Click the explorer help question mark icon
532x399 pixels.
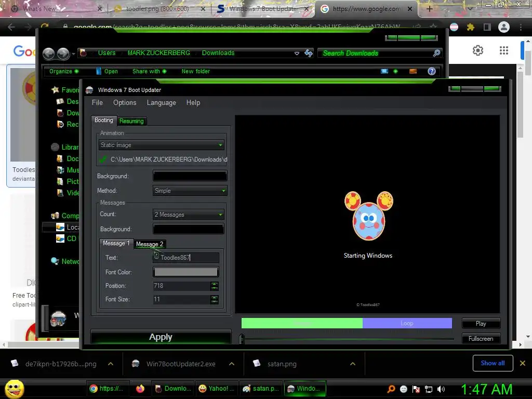click(x=432, y=71)
